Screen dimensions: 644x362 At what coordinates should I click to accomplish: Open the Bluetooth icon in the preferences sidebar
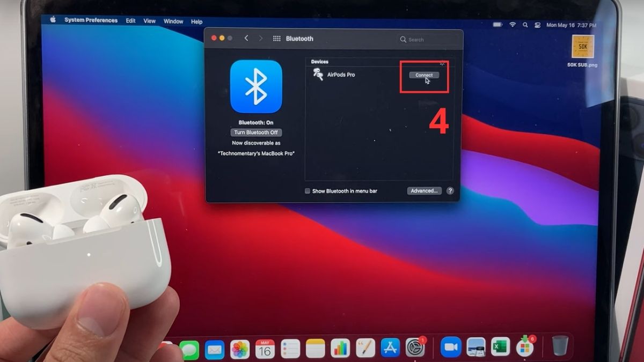tap(257, 86)
